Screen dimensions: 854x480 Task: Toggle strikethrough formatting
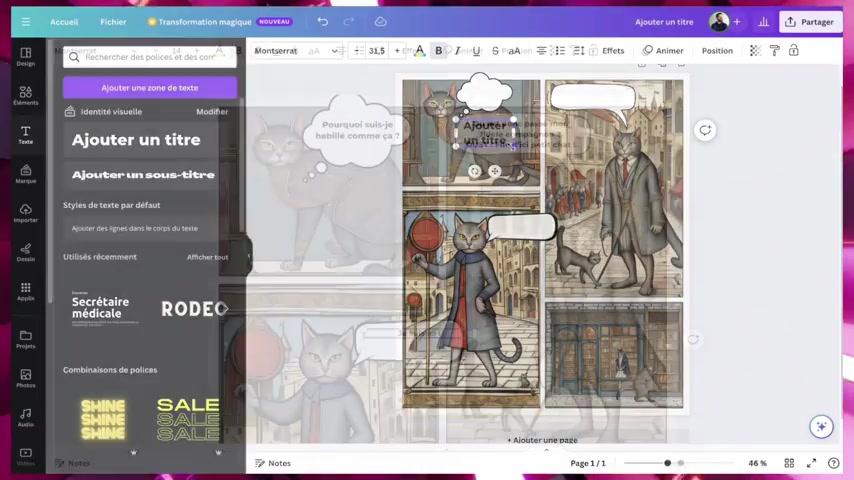495,51
